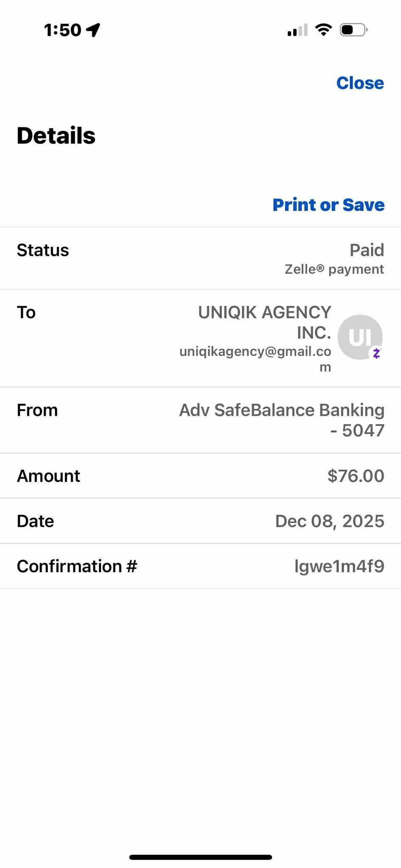
Task: Tap the battery indicator icon
Action: coord(353,30)
